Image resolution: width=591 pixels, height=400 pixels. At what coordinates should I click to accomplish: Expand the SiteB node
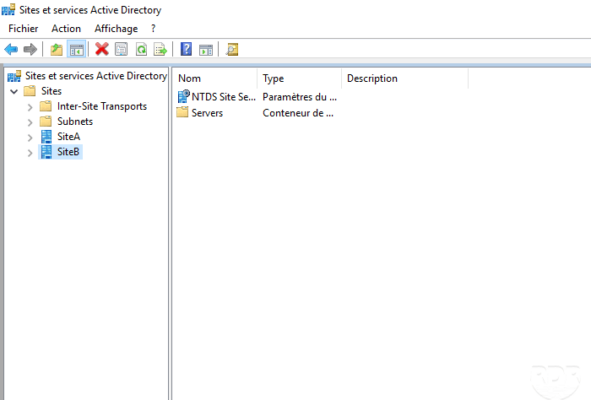click(30, 153)
